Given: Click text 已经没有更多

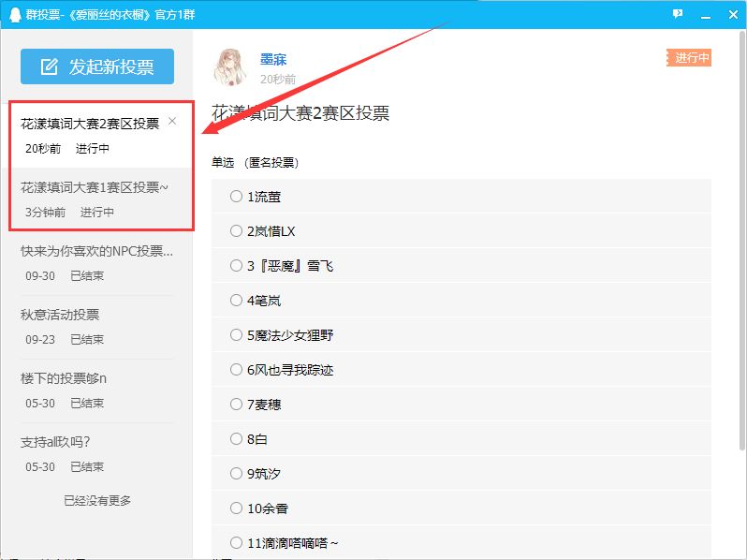Looking at the screenshot, I should click(x=97, y=500).
